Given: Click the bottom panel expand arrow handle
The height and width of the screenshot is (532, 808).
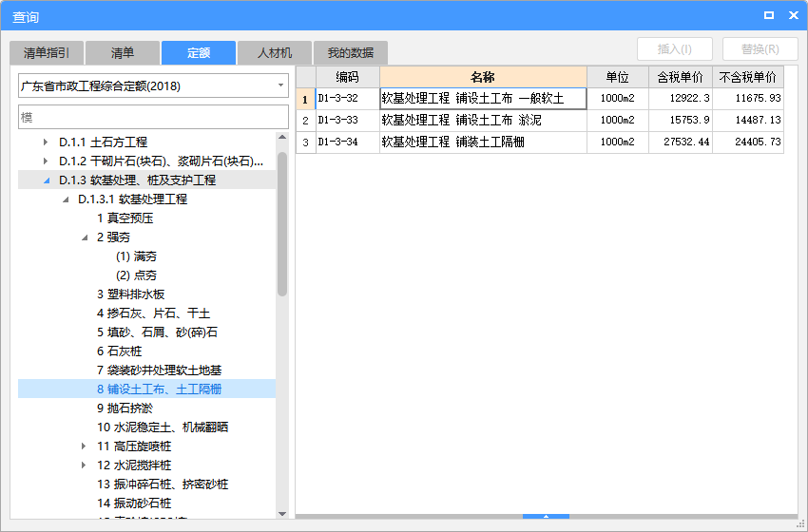Looking at the screenshot, I should point(546,516).
